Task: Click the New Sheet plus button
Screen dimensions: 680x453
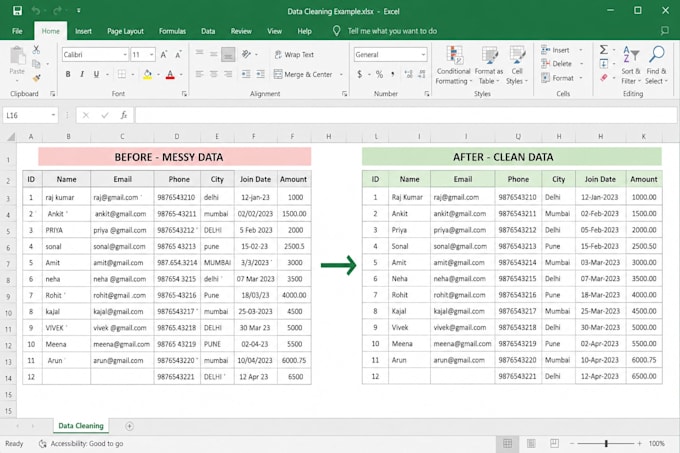Action: coord(129,426)
